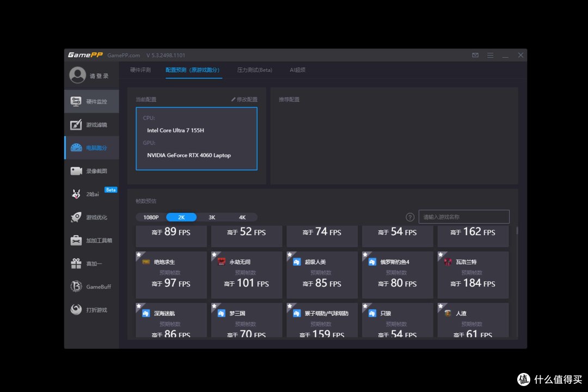The height and width of the screenshot is (392, 588).
Task: Switch to the 压力测试(Beta) tab
Action: tap(255, 70)
